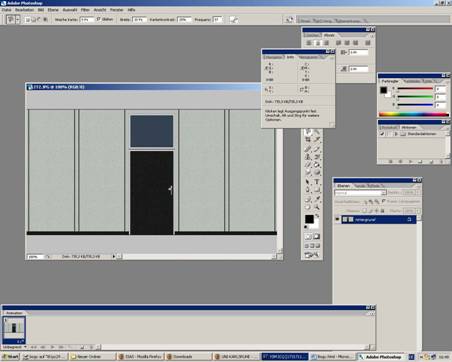Viewport: 452px width, 362px height.
Task: Click the color spectrum ramp bar
Action: point(413,114)
